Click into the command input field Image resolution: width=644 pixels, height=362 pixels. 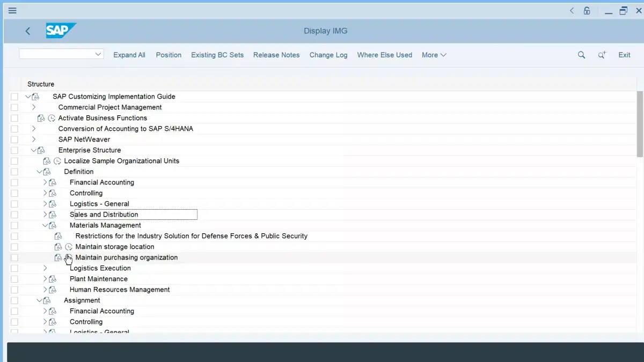coord(56,54)
